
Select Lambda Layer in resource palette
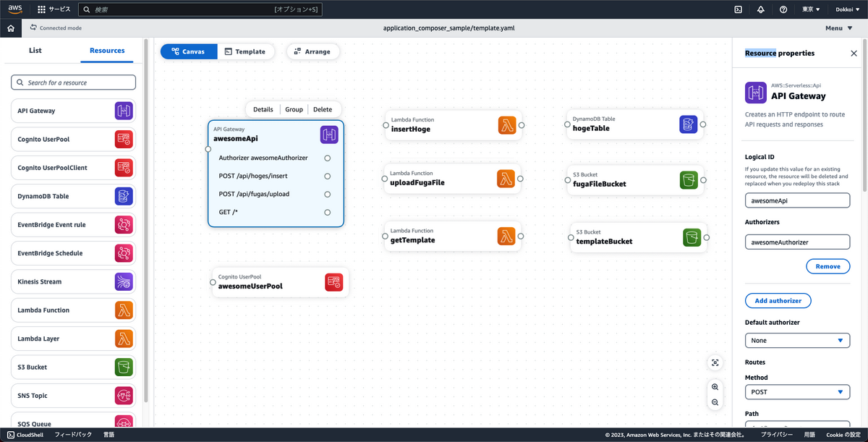point(73,339)
